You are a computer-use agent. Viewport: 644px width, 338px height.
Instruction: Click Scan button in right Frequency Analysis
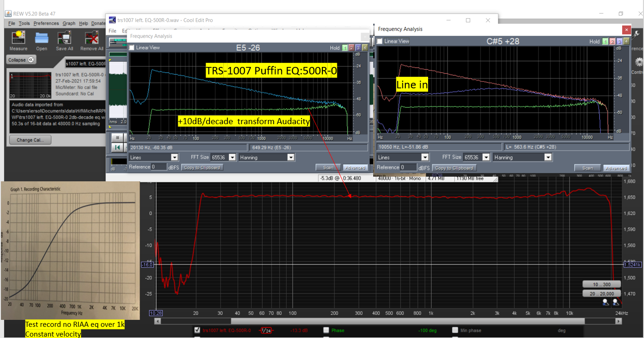[x=587, y=168]
